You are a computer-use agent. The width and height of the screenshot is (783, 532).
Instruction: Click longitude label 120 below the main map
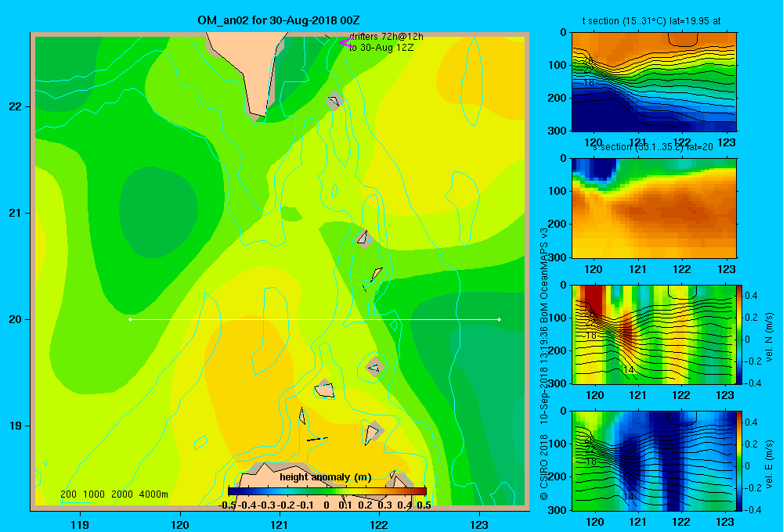[x=180, y=524]
